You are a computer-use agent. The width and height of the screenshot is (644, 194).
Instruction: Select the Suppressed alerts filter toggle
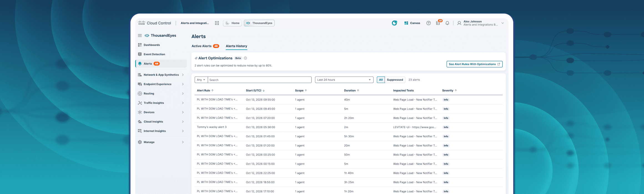coord(395,80)
